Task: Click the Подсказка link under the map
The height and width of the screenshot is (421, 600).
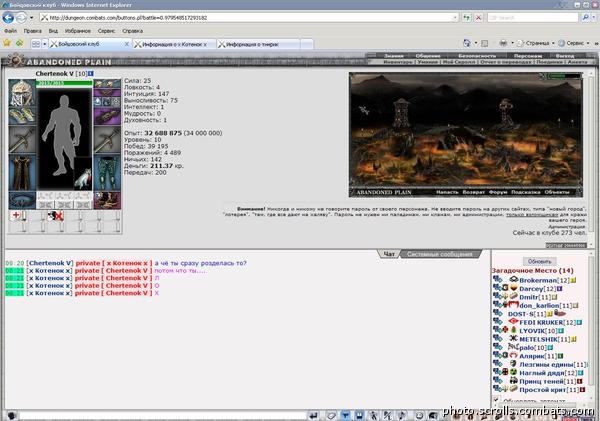Action: [x=525, y=192]
